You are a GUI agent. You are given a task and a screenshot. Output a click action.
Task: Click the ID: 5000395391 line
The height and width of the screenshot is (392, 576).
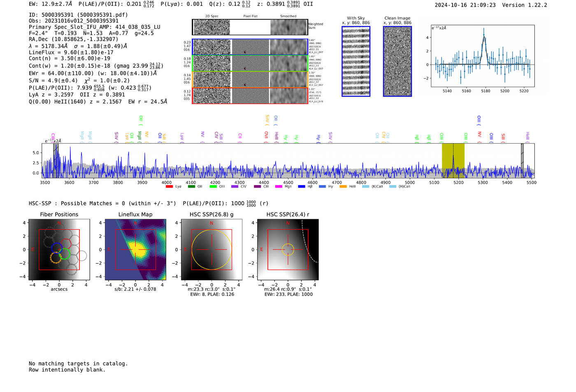pos(78,15)
